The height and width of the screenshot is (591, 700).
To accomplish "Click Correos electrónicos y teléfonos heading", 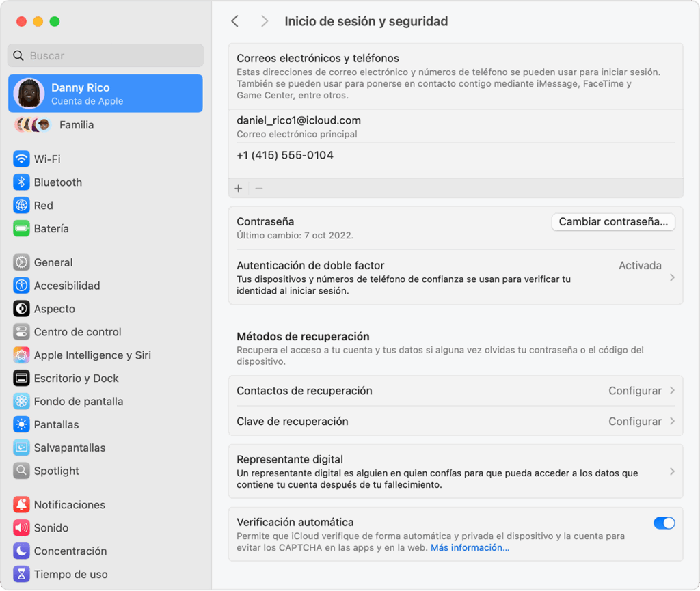I will coord(318,59).
